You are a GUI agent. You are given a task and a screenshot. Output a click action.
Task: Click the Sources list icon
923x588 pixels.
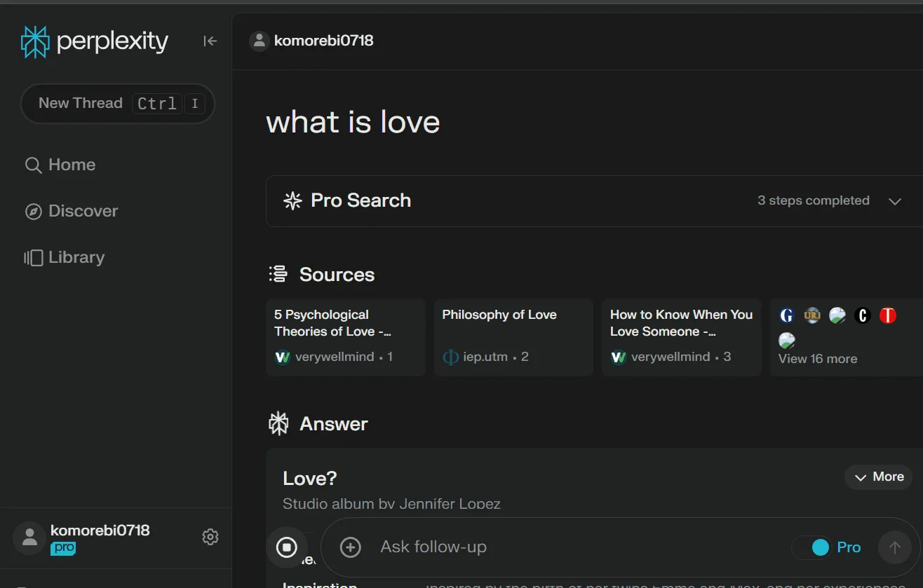tap(278, 274)
